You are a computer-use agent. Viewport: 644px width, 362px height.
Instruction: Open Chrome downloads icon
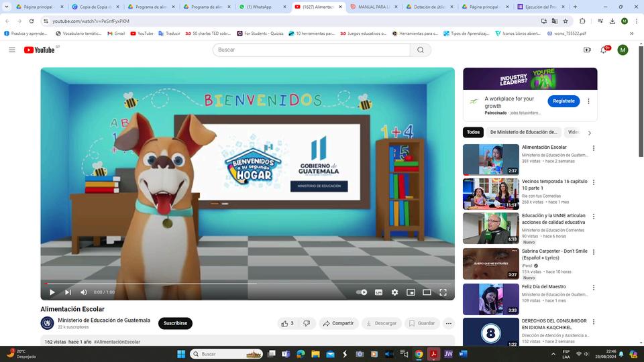[x=612, y=21]
